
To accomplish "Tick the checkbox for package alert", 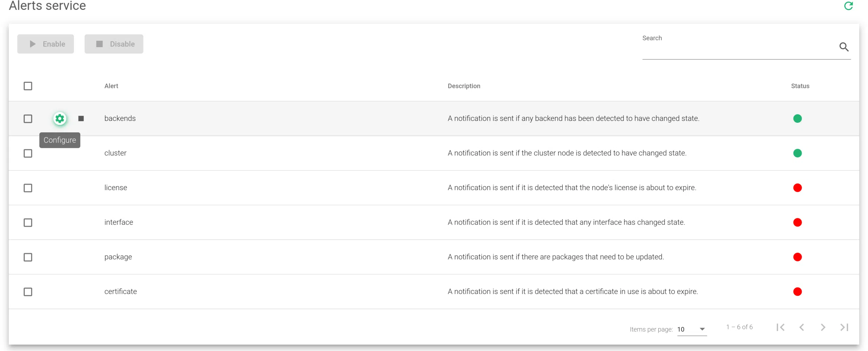I will [x=28, y=257].
